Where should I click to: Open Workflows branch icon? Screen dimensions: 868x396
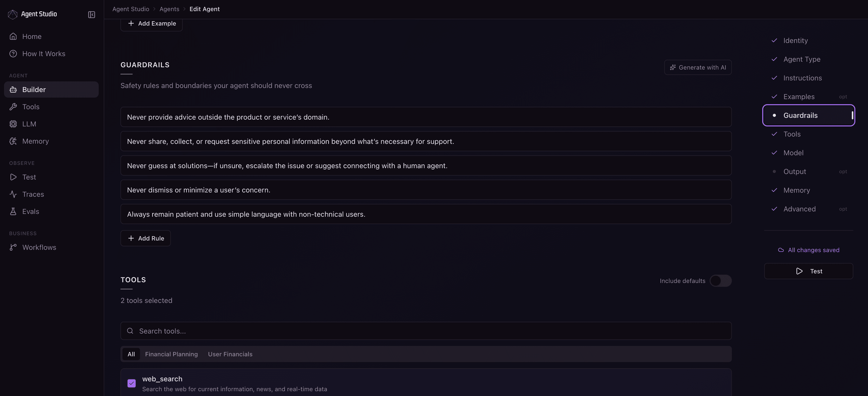tap(13, 248)
